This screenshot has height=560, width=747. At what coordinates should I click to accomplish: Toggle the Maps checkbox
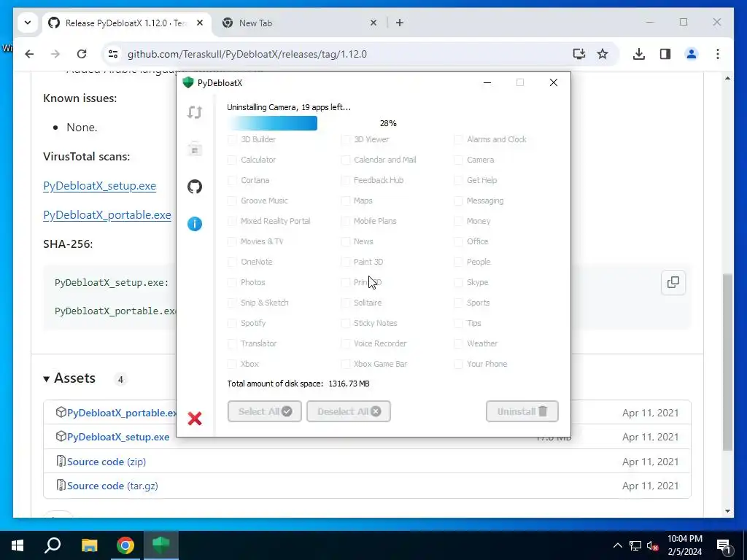[x=345, y=201]
